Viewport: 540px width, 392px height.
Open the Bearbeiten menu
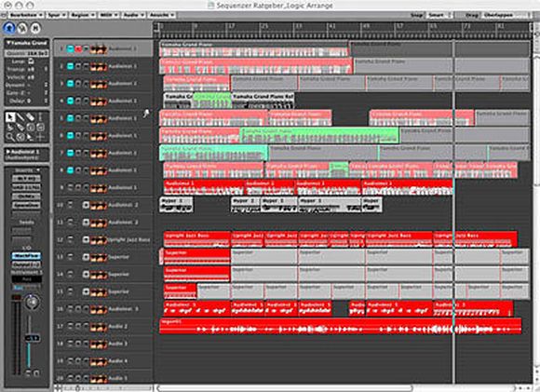(26, 15)
